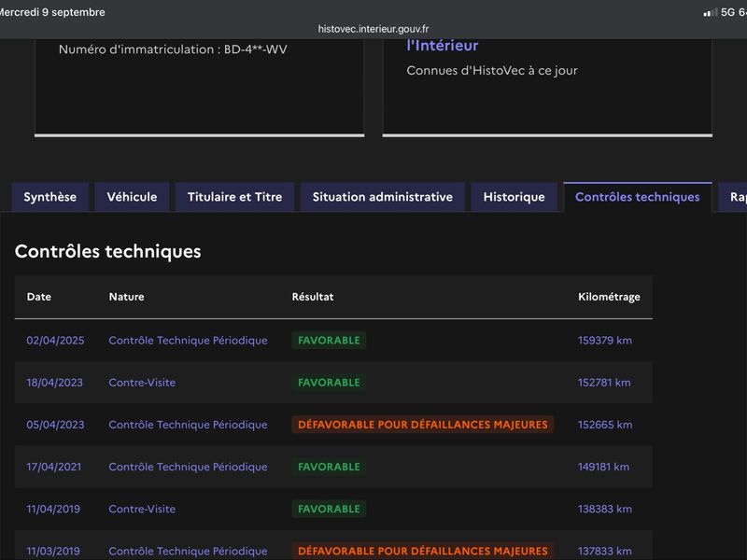The height and width of the screenshot is (560, 747).
Task: Click the Résultat column header
Action: click(313, 297)
